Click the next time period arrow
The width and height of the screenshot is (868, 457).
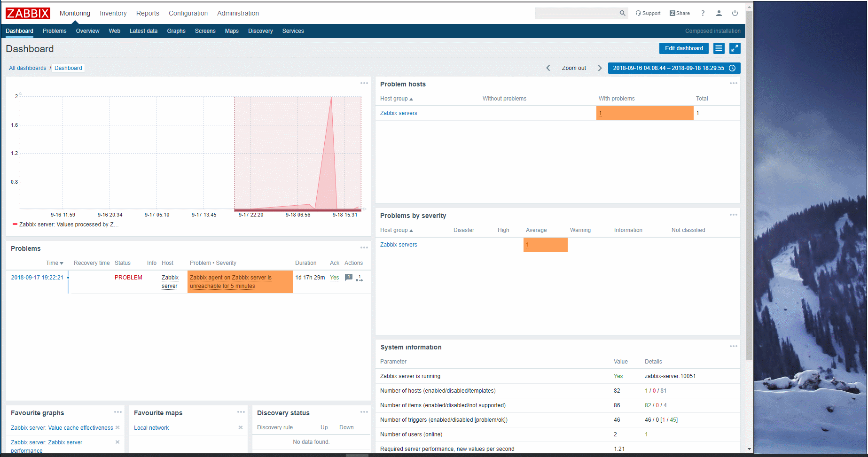(600, 68)
